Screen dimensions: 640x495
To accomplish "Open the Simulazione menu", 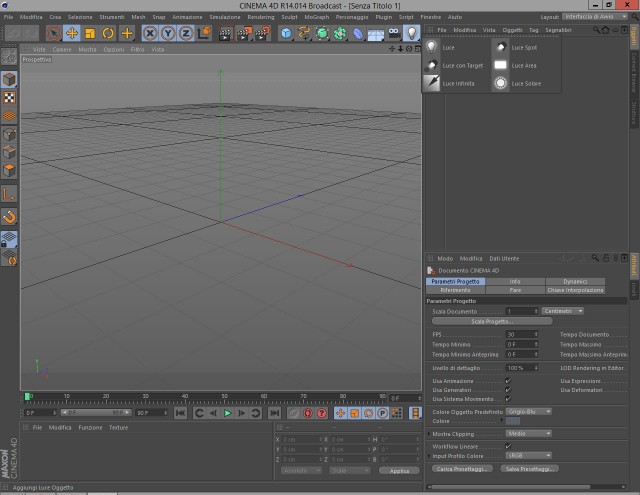I will 224,17.
